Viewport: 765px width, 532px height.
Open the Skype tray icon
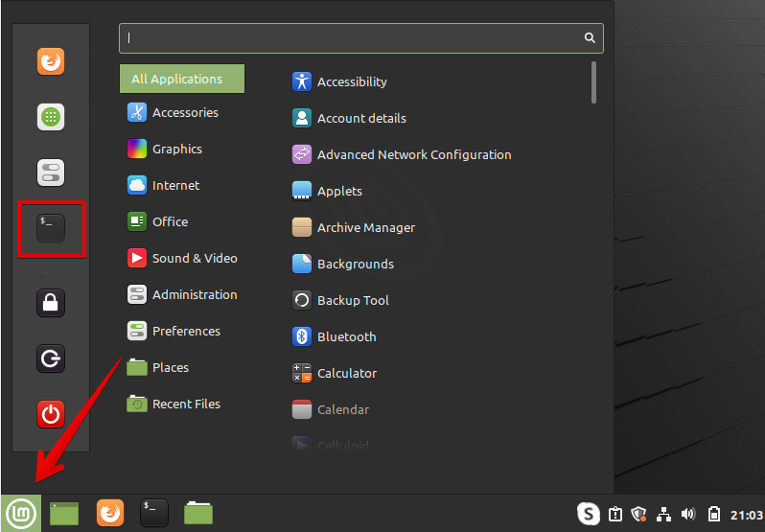(x=588, y=514)
